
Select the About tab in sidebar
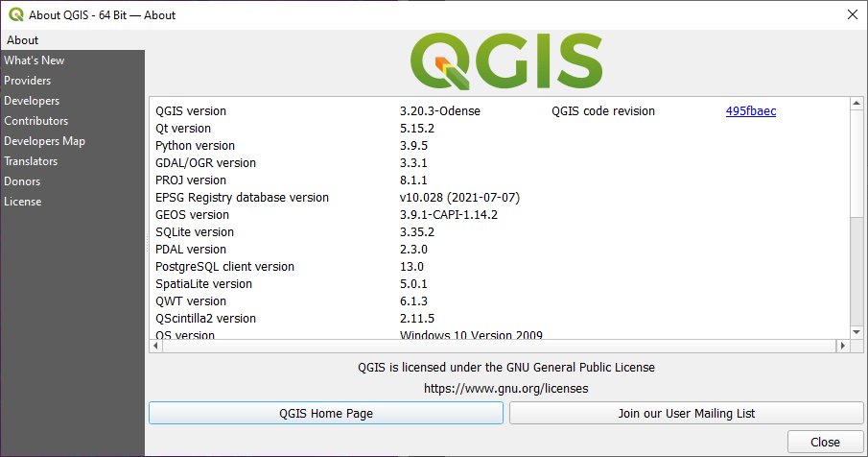23,40
